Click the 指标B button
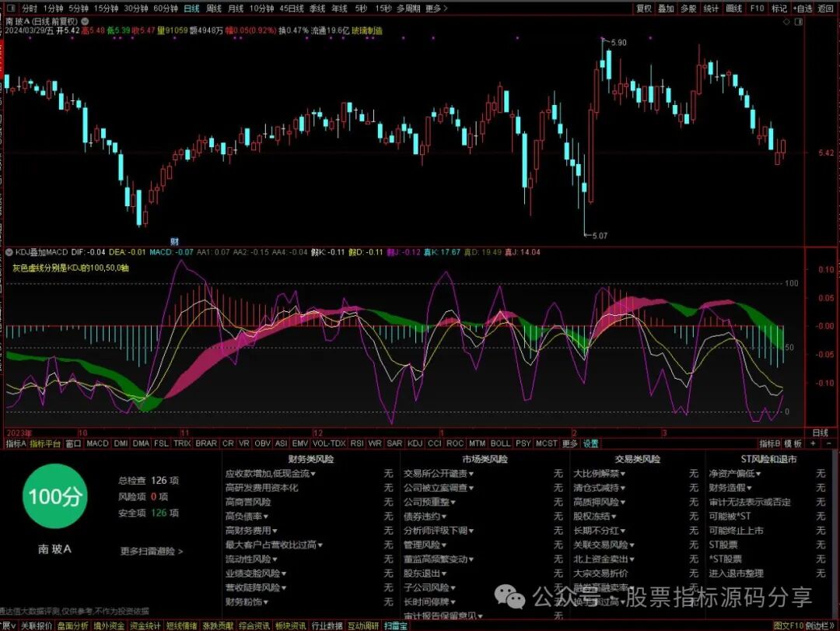The width and height of the screenshot is (840, 631). pyautogui.click(x=769, y=443)
